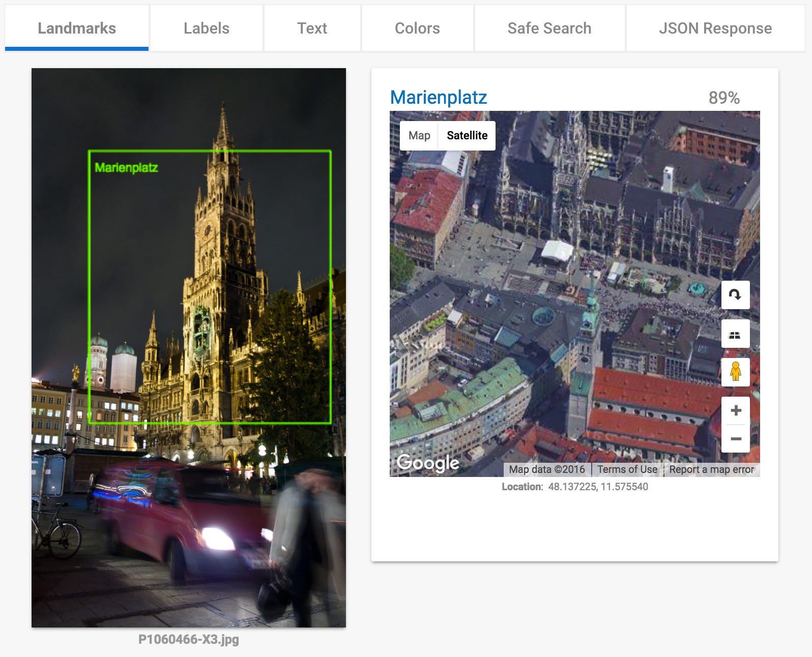Select the Satellite map type
Viewport: 812px width, 657px height.
coord(467,135)
